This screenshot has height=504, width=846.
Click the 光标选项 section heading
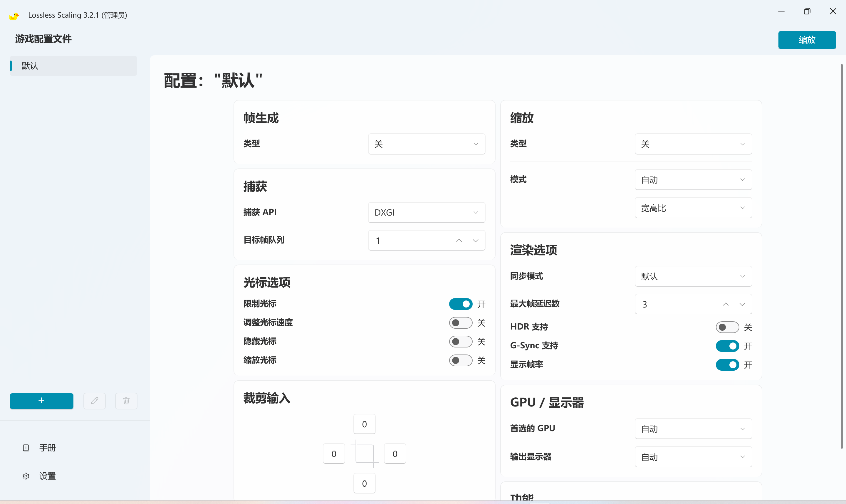point(267,283)
